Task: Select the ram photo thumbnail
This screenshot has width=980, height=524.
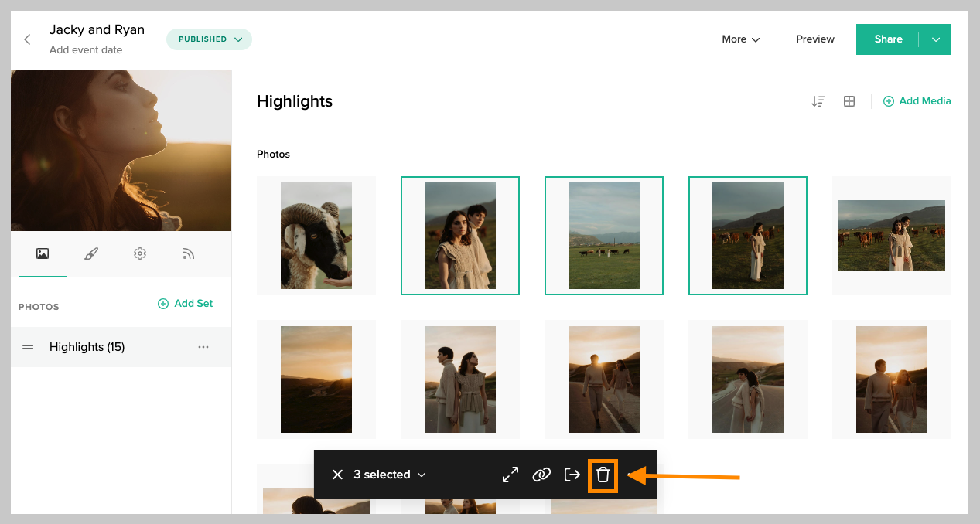Action: (x=316, y=236)
